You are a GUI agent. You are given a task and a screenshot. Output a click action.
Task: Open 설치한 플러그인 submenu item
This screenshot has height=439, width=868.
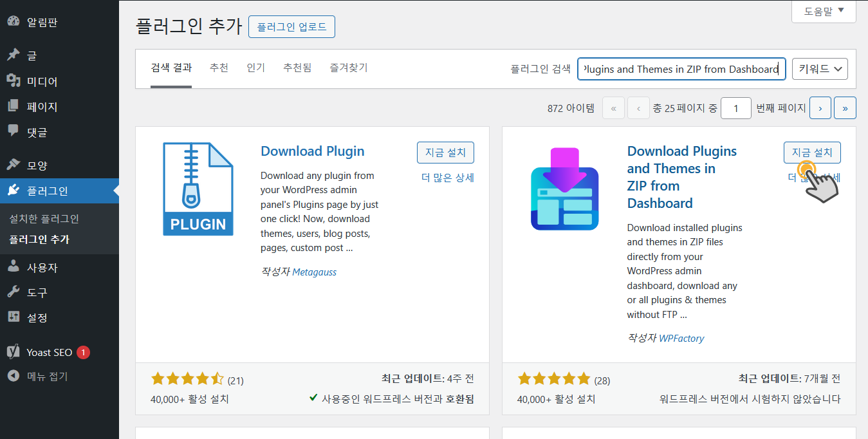tap(44, 219)
